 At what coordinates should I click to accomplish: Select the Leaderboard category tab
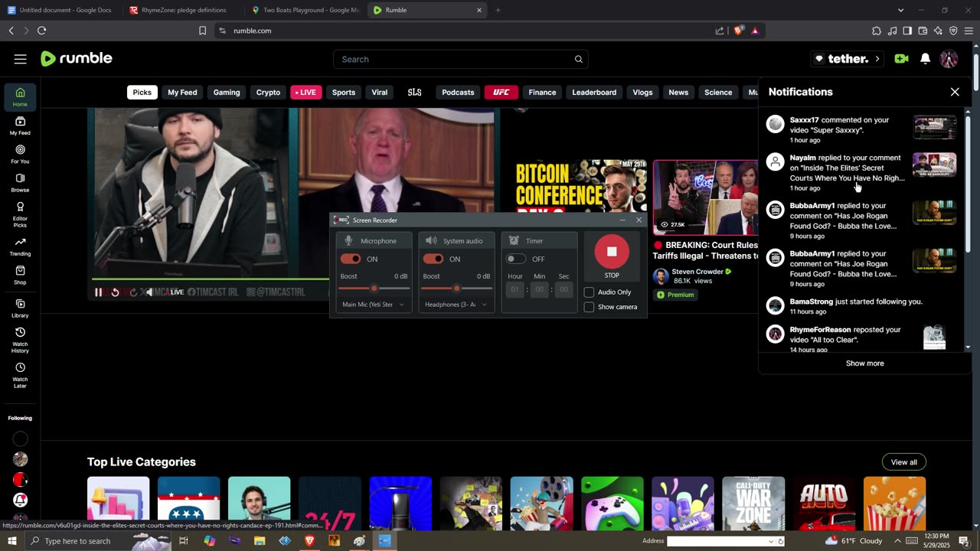594,93
